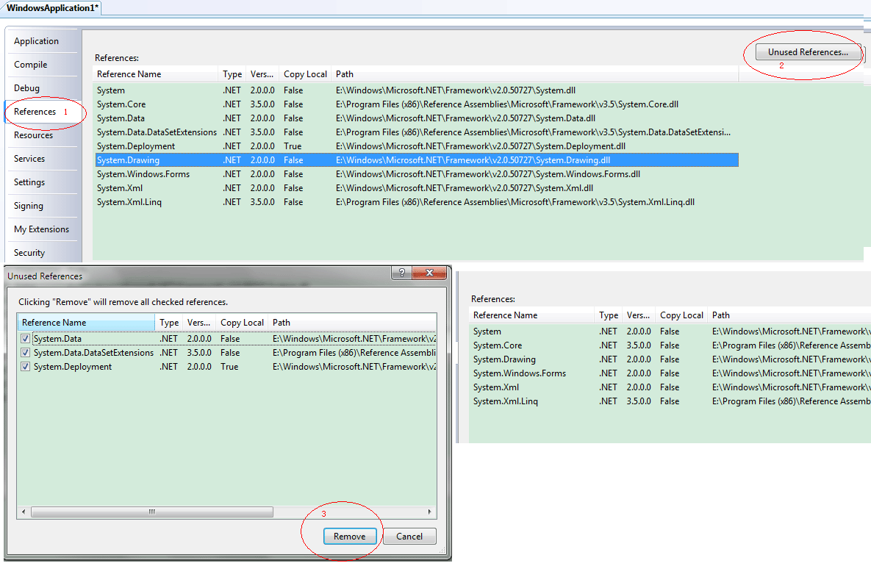871x588 pixels.
Task: Click the dialog horizontal scrollbar thumb
Action: (151, 512)
